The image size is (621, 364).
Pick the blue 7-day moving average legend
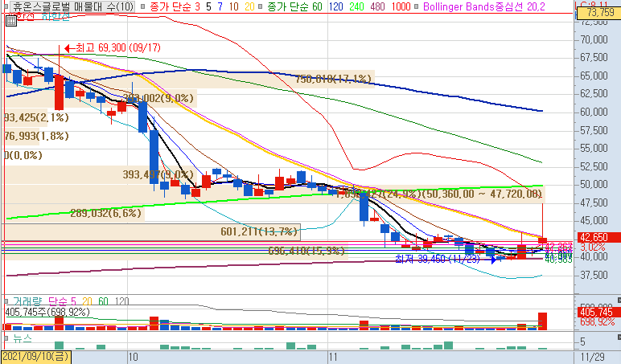(x=220, y=6)
